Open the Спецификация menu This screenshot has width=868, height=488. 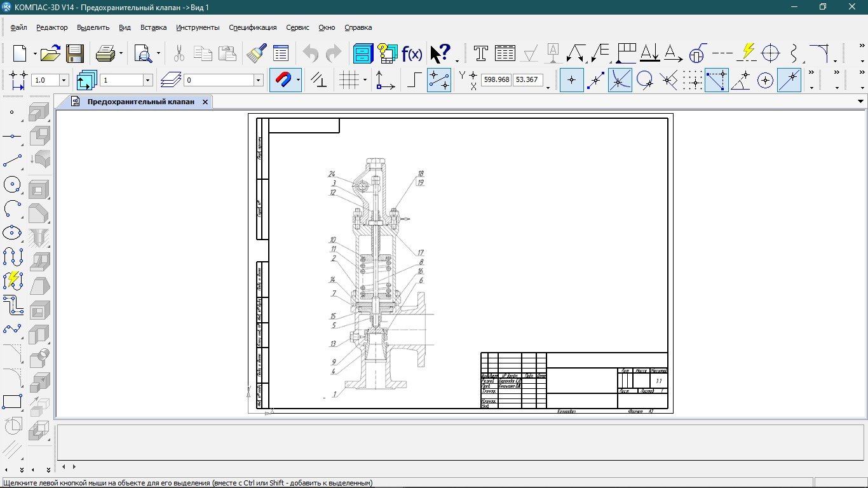pyautogui.click(x=252, y=27)
